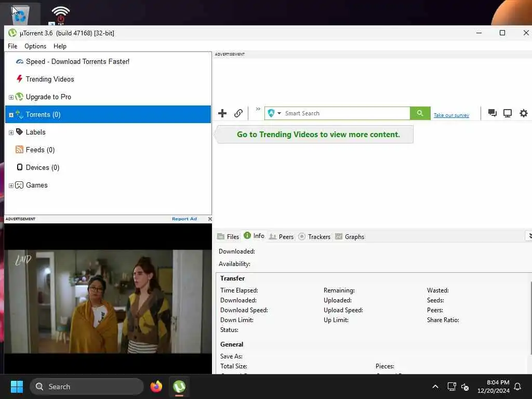This screenshot has width=532, height=399.
Task: Select Speed - Download Torrents Faster! row
Action: 108,61
